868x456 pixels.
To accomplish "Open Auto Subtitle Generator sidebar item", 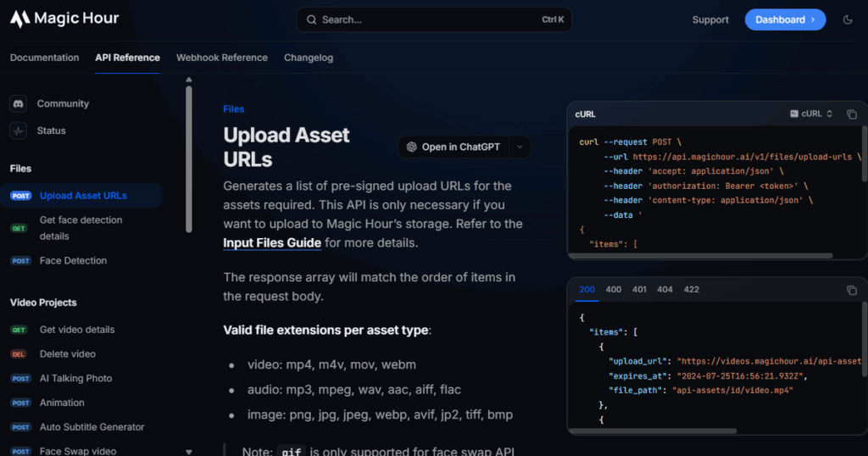I will (92, 427).
